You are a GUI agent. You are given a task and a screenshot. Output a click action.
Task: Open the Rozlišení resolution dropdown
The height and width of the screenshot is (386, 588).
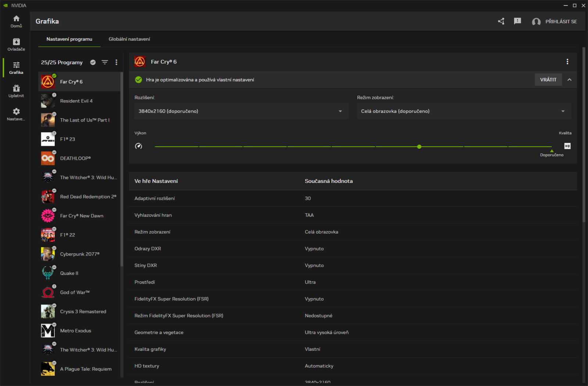click(241, 111)
